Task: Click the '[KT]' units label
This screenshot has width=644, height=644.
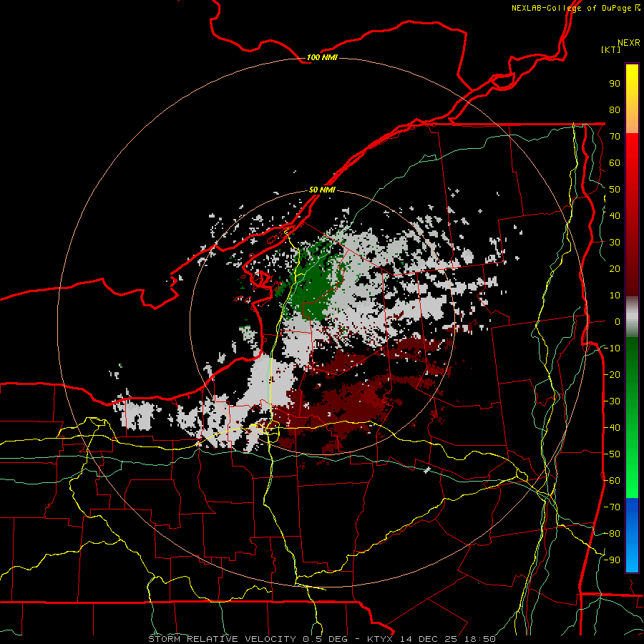Action: point(611,49)
